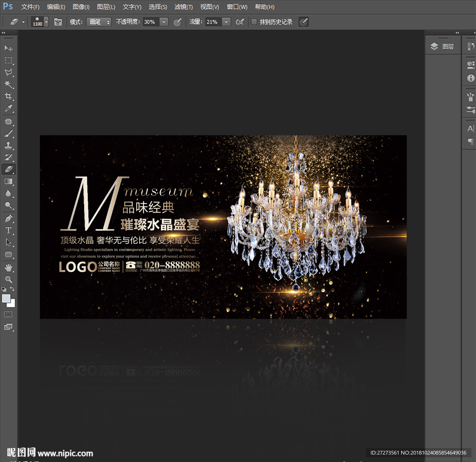This screenshot has width=476, height=462.
Task: Select the Healing Brush tool
Action: (8, 122)
